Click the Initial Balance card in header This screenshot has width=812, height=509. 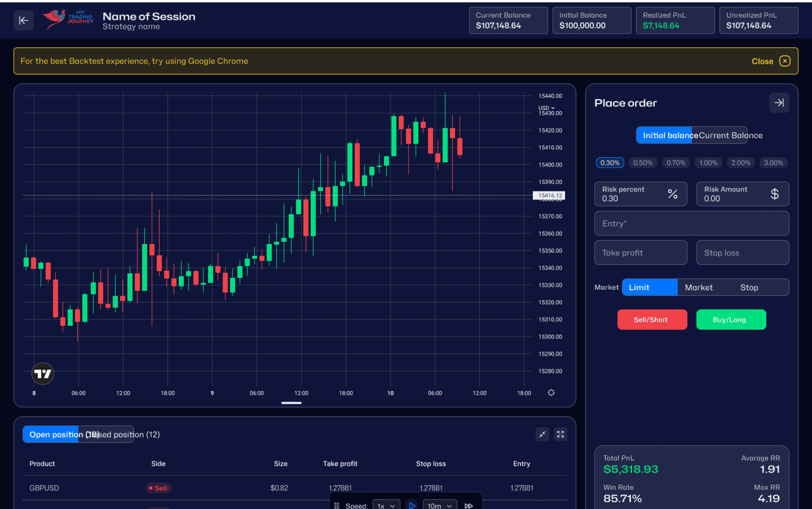coord(592,20)
